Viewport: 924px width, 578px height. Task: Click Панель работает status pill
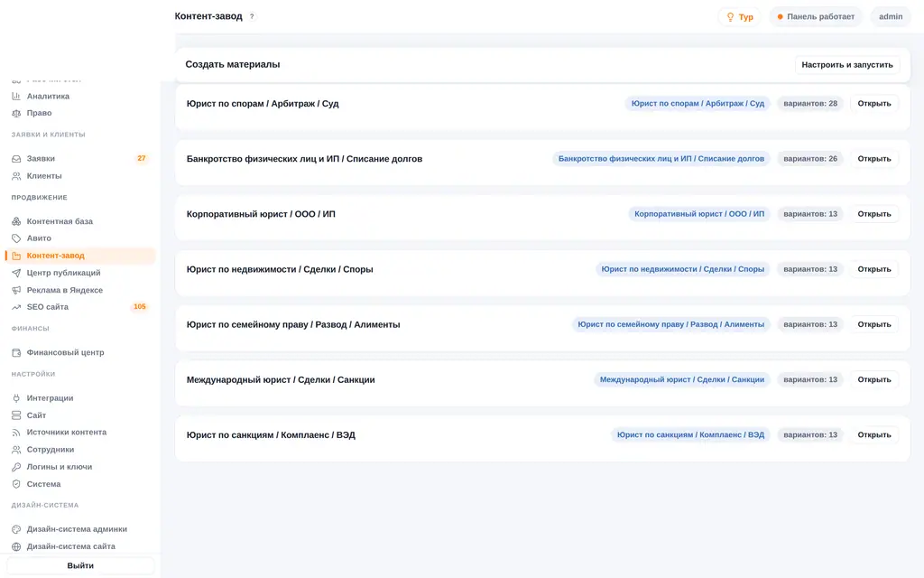pyautogui.click(x=816, y=17)
